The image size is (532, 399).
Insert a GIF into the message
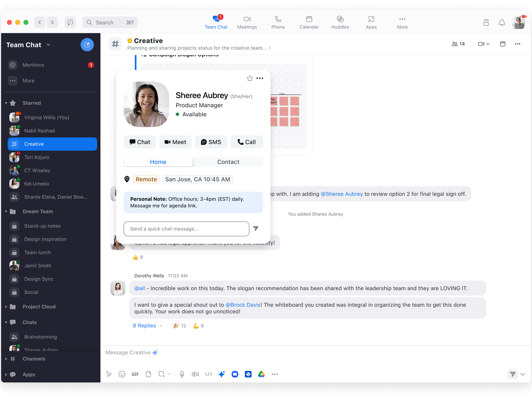135,374
